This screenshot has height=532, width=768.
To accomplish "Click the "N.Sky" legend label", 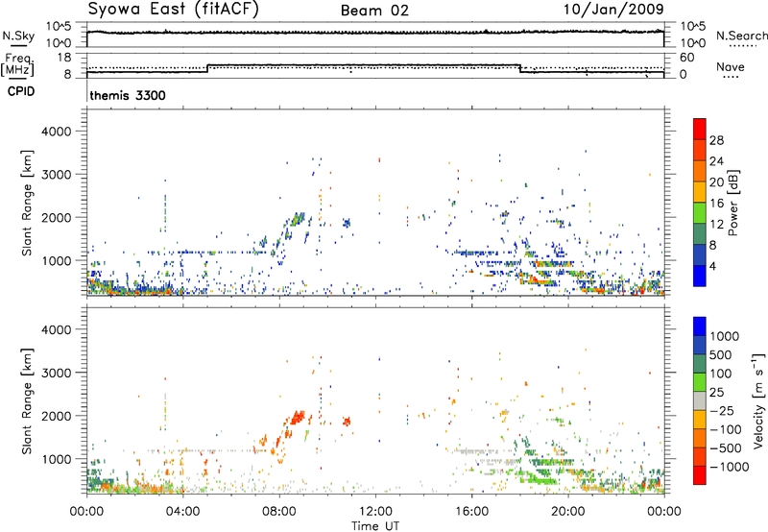I will 18,36.
